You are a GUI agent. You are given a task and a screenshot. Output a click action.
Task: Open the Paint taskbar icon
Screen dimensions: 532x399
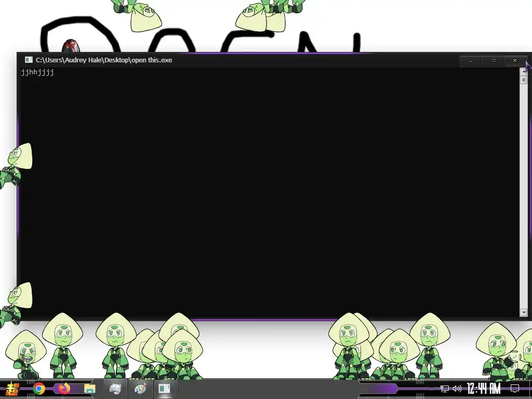(140, 389)
